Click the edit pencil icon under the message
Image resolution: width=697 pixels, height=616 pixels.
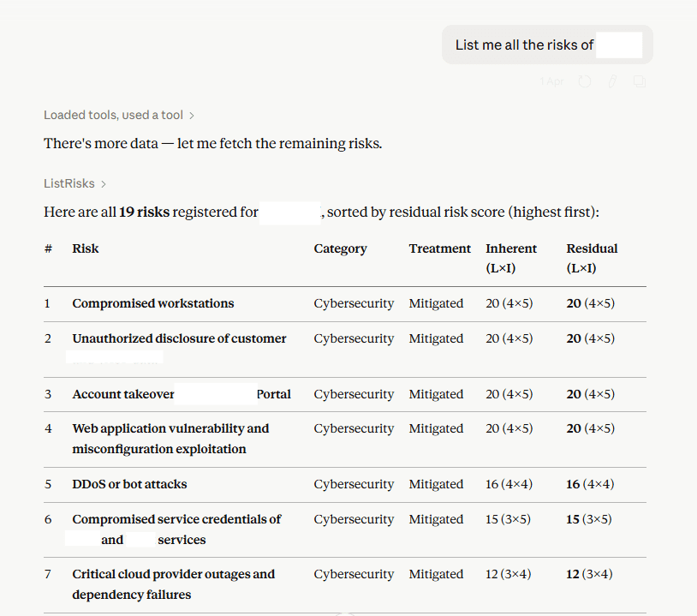612,81
